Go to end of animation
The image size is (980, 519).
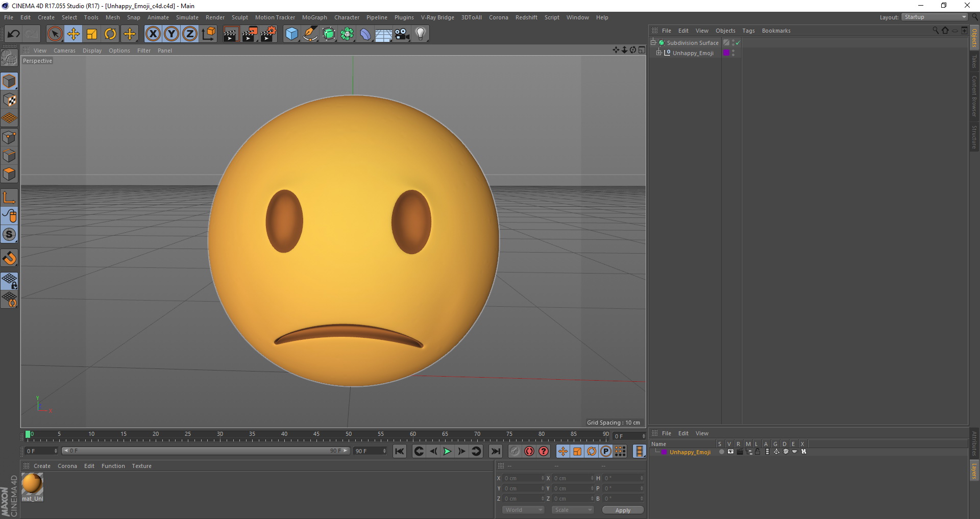click(495, 451)
